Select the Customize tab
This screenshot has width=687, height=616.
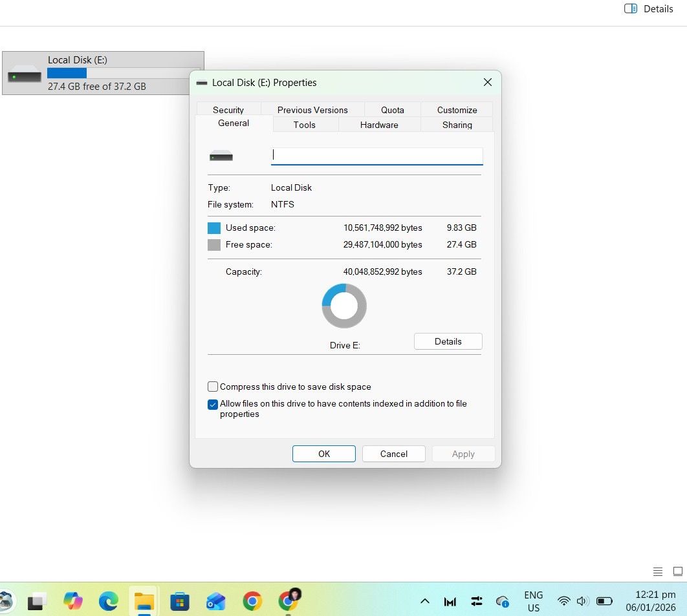[x=457, y=109]
